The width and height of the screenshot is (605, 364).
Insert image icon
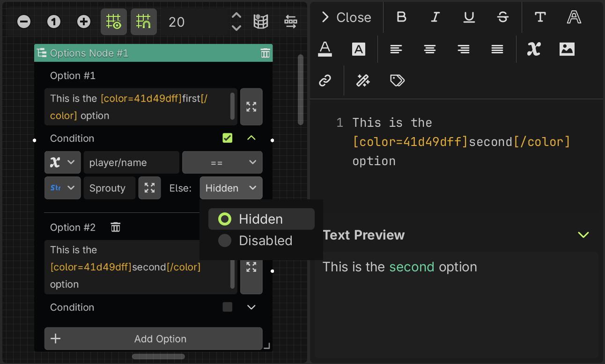pyautogui.click(x=567, y=49)
